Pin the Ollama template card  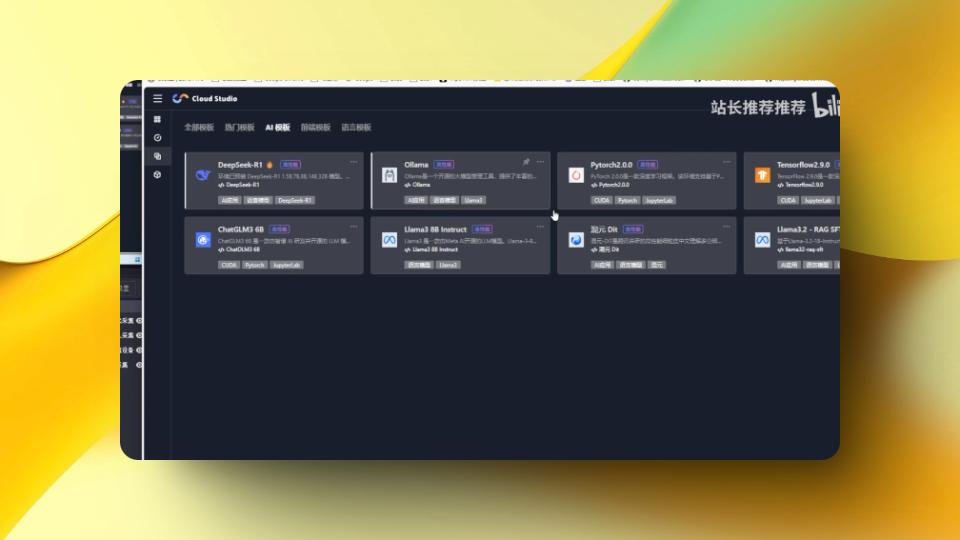[526, 162]
